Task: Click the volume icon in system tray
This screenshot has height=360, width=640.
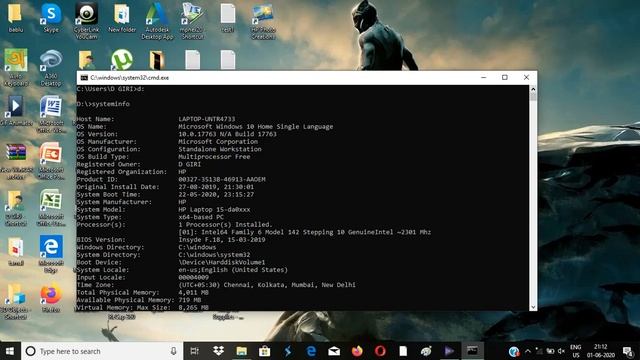Action: (561, 351)
